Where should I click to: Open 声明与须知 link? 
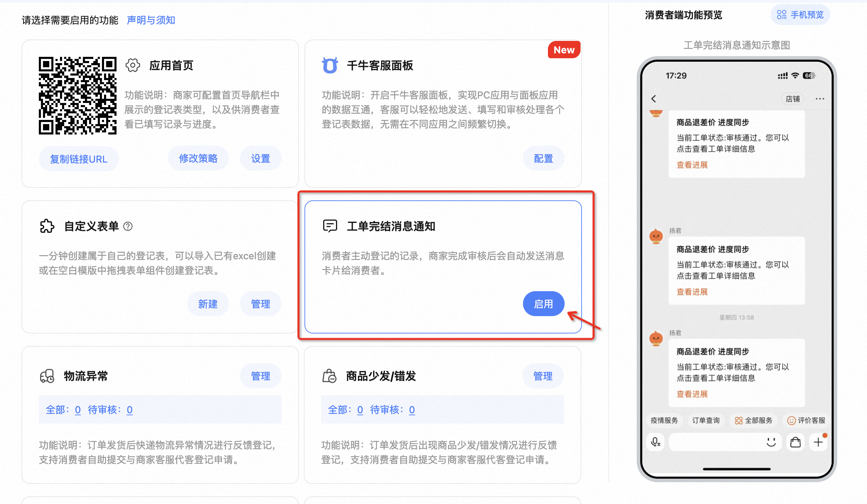[x=151, y=20]
